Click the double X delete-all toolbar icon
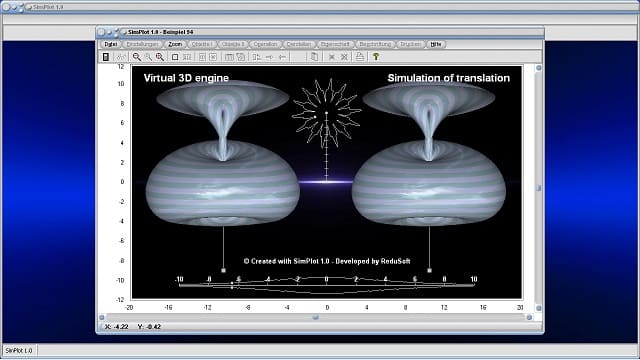 344,57
